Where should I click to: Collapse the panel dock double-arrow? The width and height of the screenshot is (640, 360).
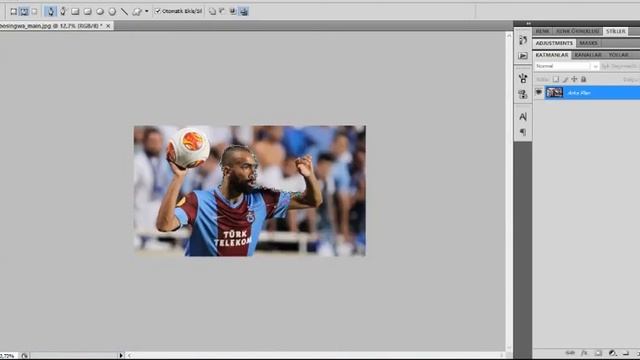[529, 24]
